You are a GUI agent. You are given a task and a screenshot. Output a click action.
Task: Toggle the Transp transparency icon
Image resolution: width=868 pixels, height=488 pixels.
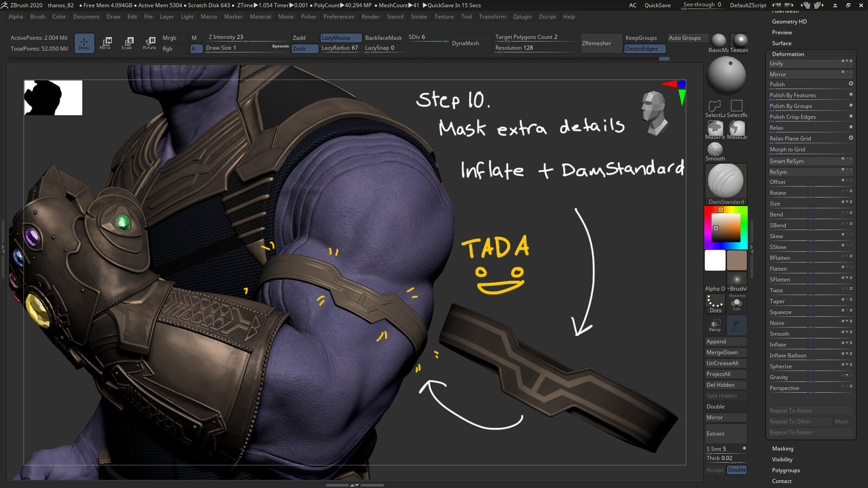[715, 325]
